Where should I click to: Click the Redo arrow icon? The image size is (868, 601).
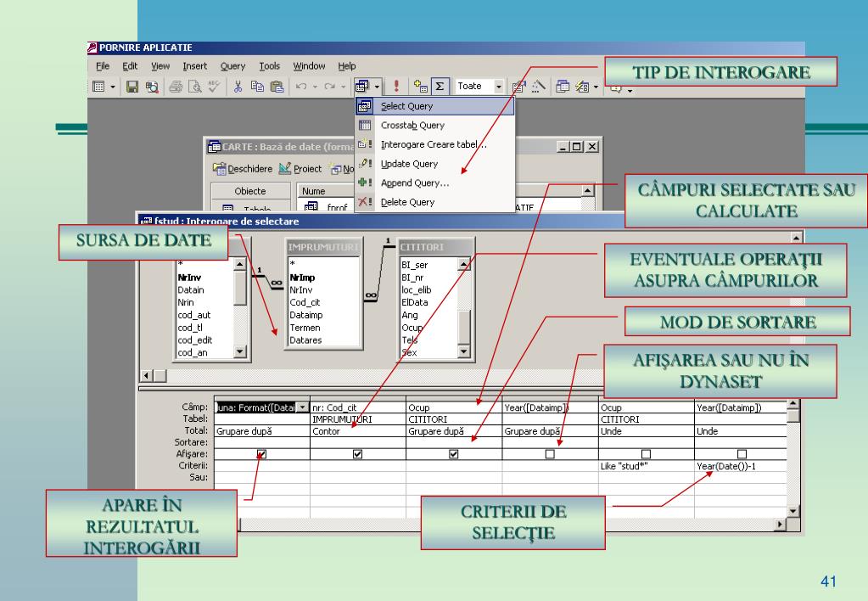(330, 87)
